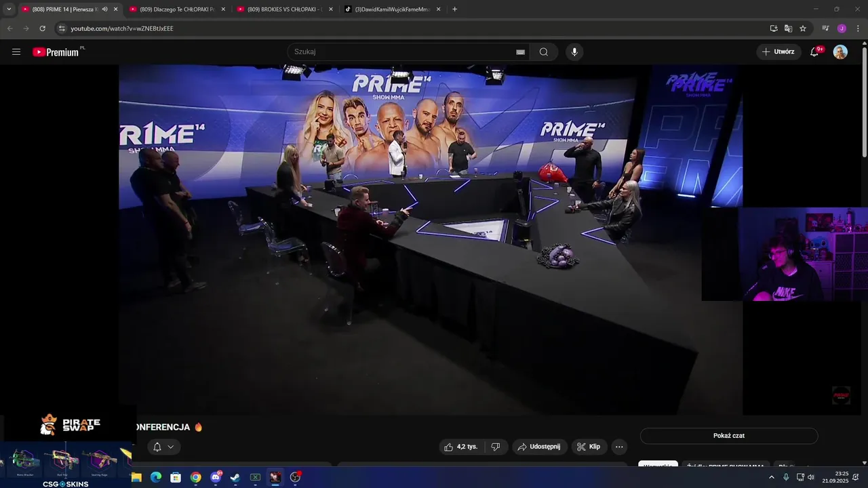
Task: Click the PRIME watermark in video corner
Action: coord(841,395)
